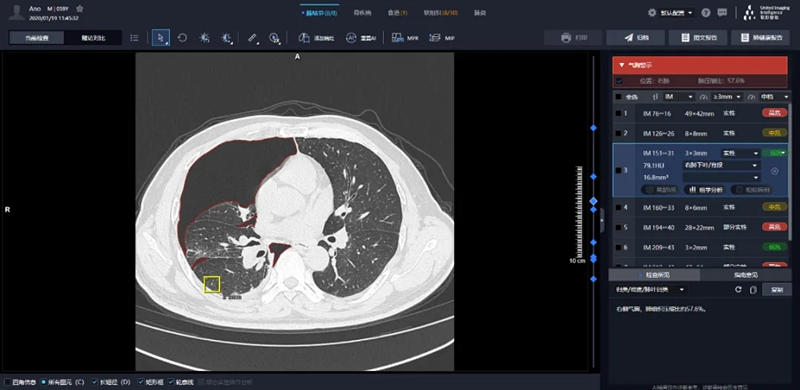
Task: Check the box for nodule 2
Action: 618,133
